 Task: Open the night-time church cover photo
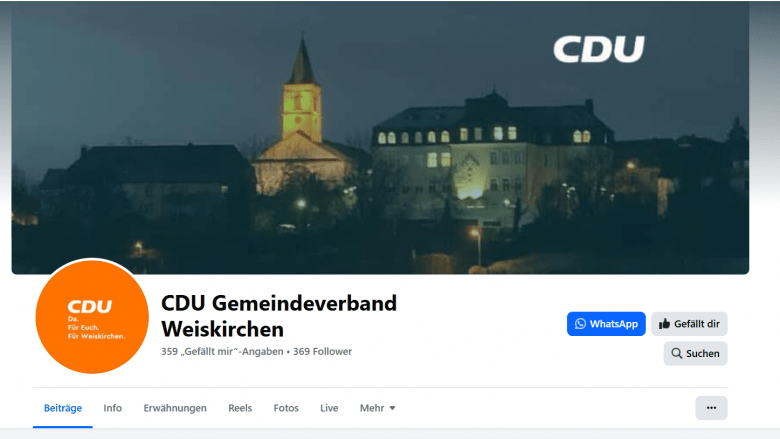coord(380,138)
